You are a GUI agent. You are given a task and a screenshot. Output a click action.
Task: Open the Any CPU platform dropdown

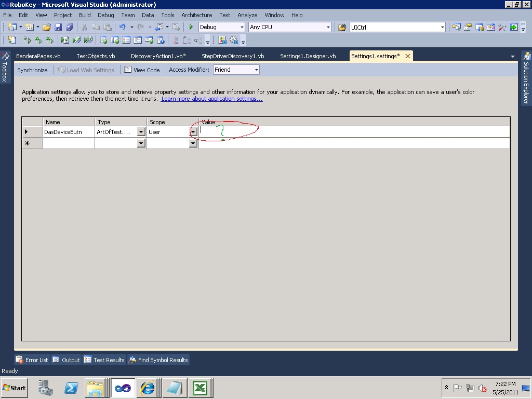pyautogui.click(x=328, y=27)
